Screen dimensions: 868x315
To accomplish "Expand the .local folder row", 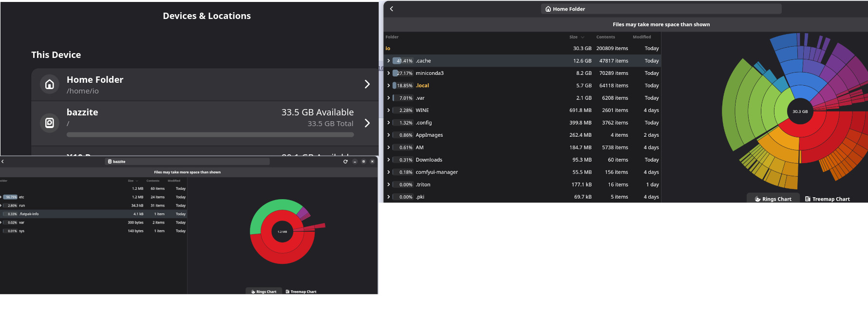I will 388,86.
